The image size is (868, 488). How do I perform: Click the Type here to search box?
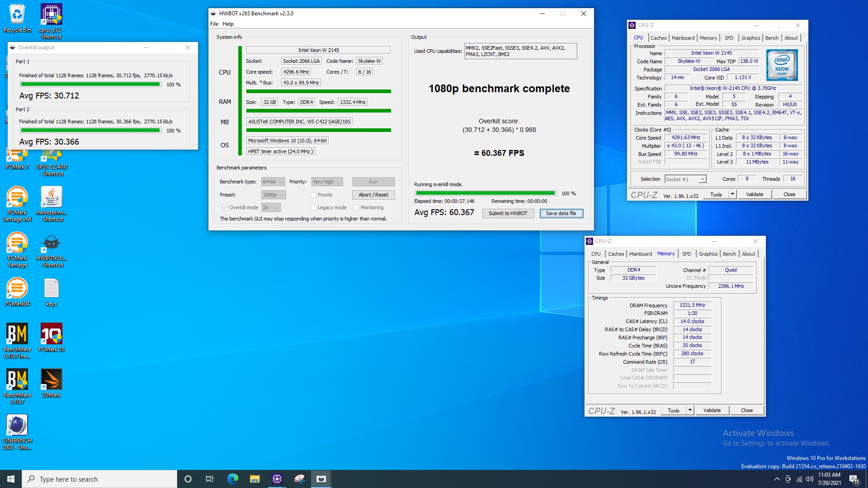99,479
